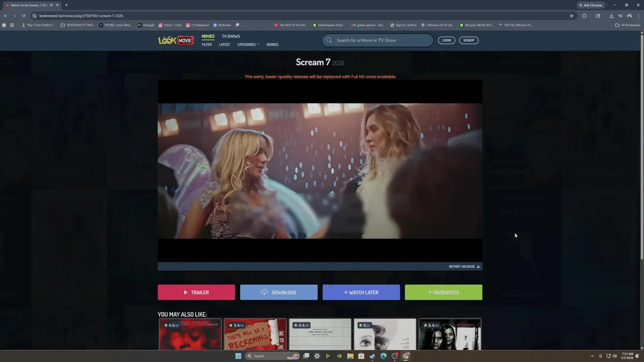Open the Filter page
Image resolution: width=644 pixels, height=362 pixels.
[207, 45]
